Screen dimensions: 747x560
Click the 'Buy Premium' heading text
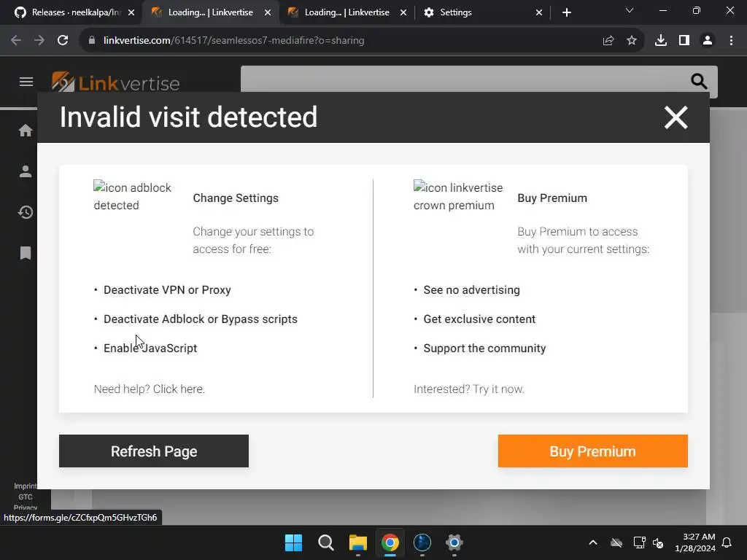coord(552,198)
